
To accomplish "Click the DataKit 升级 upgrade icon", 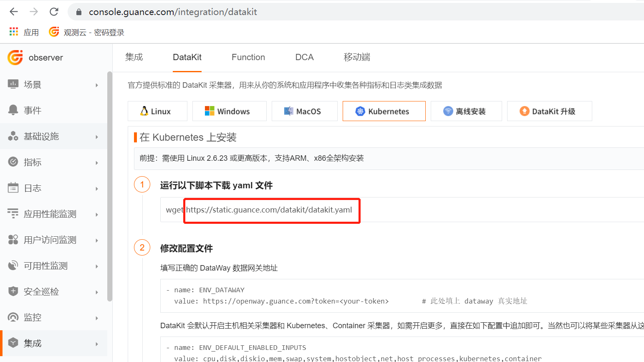I will coord(524,111).
